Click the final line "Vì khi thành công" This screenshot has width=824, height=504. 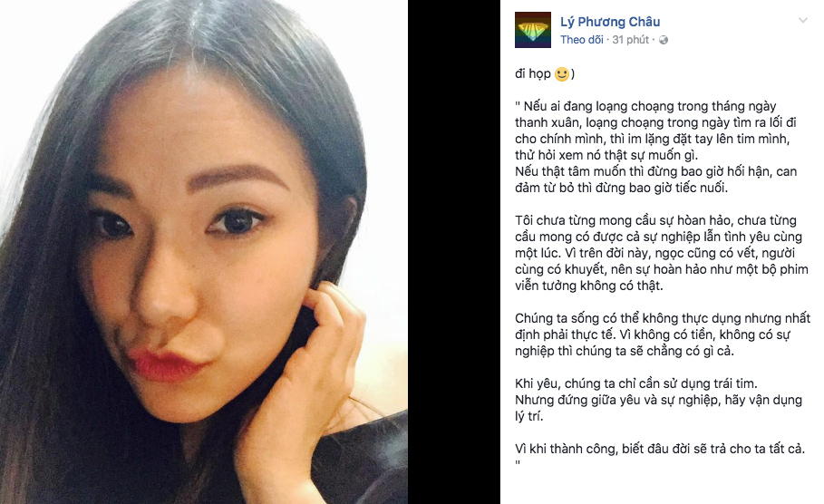tap(660, 449)
